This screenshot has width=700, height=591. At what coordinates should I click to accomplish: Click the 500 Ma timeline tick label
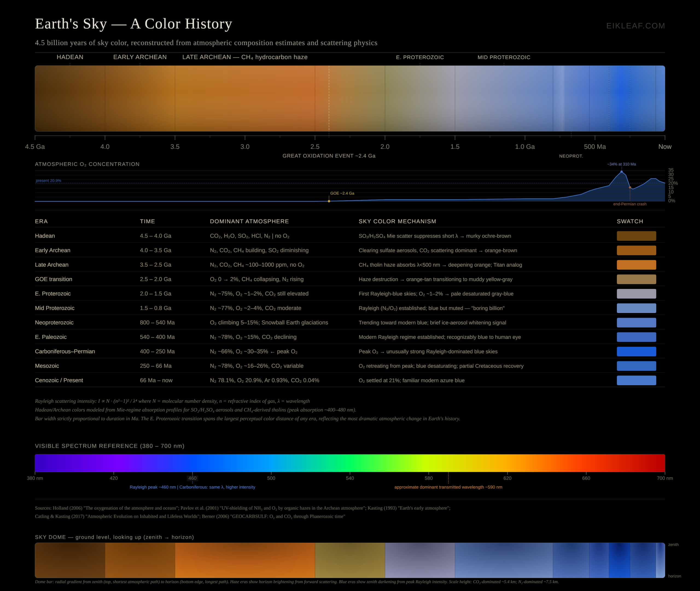point(594,147)
